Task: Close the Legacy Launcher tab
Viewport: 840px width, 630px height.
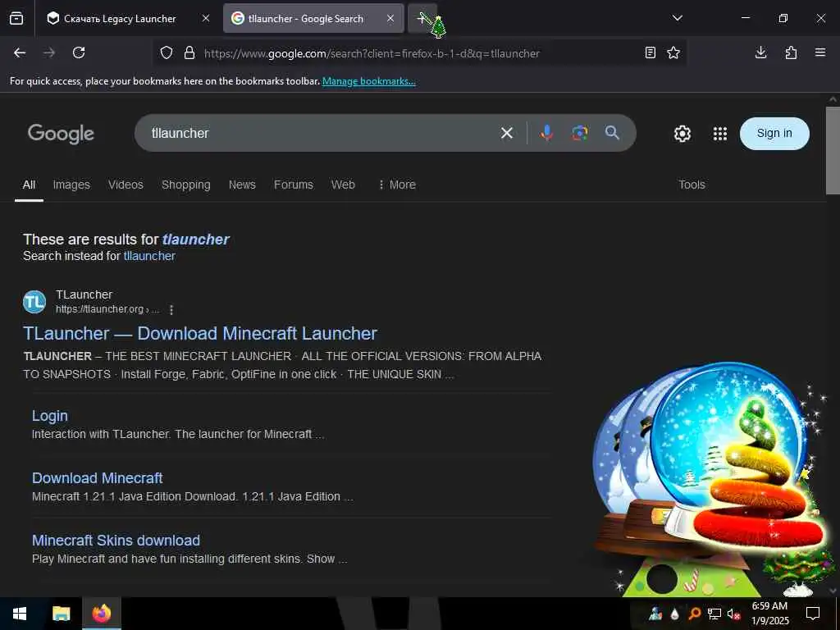Action: 206,18
